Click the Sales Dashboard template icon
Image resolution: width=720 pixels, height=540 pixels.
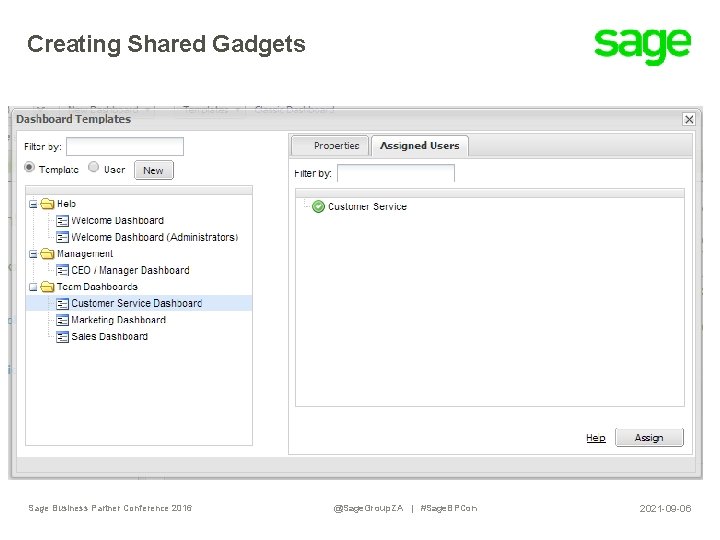[x=62, y=337]
